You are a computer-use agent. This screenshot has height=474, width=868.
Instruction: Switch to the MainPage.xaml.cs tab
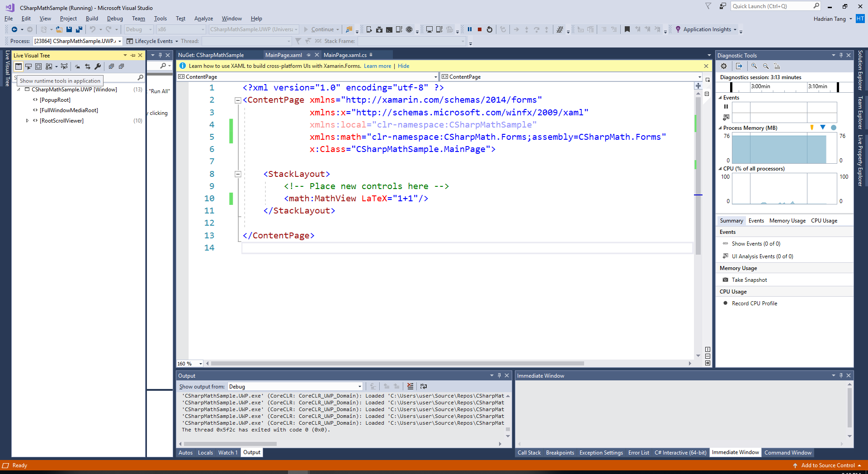tap(345, 55)
